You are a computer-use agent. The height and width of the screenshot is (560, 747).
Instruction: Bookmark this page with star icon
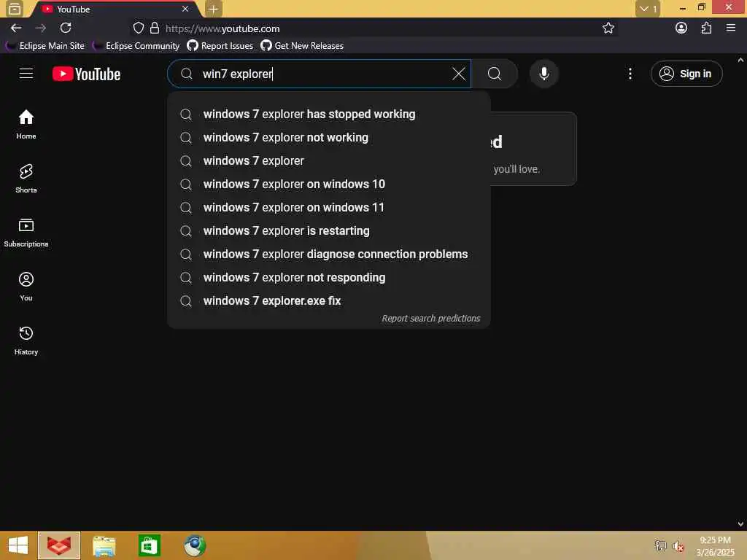pos(608,28)
